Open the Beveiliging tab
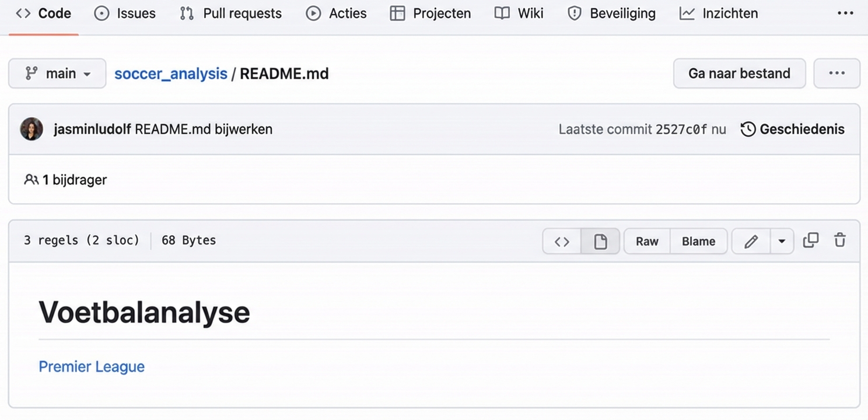 pyautogui.click(x=611, y=13)
